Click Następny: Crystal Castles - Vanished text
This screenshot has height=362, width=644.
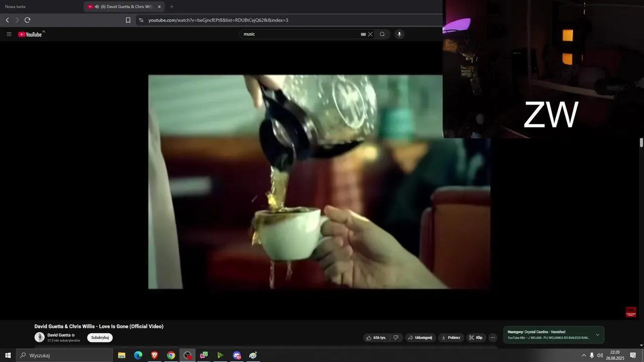536,332
